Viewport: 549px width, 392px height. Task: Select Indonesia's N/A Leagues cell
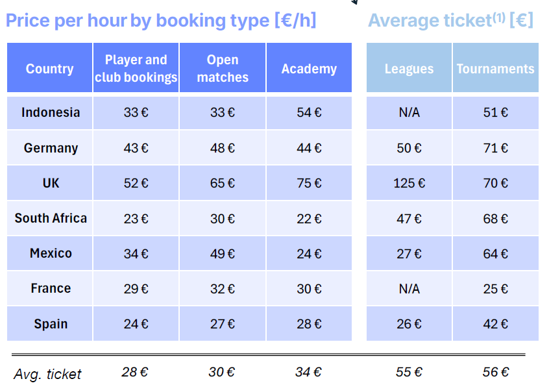click(x=409, y=112)
